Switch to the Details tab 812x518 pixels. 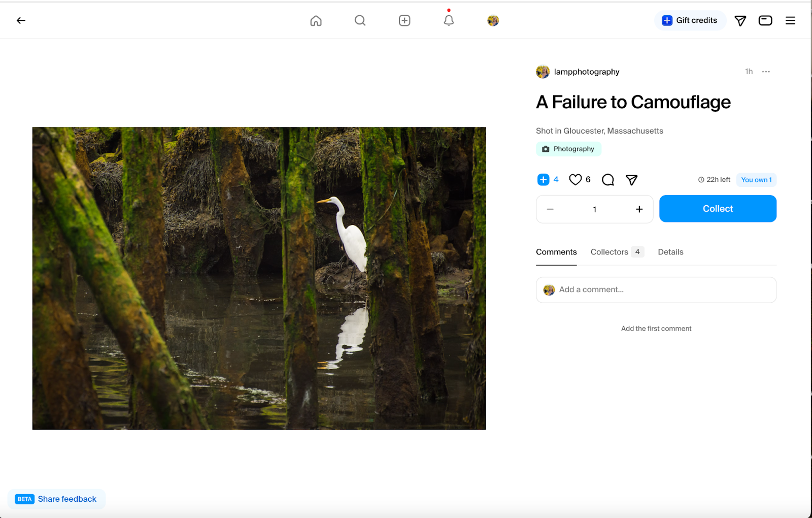pos(670,252)
